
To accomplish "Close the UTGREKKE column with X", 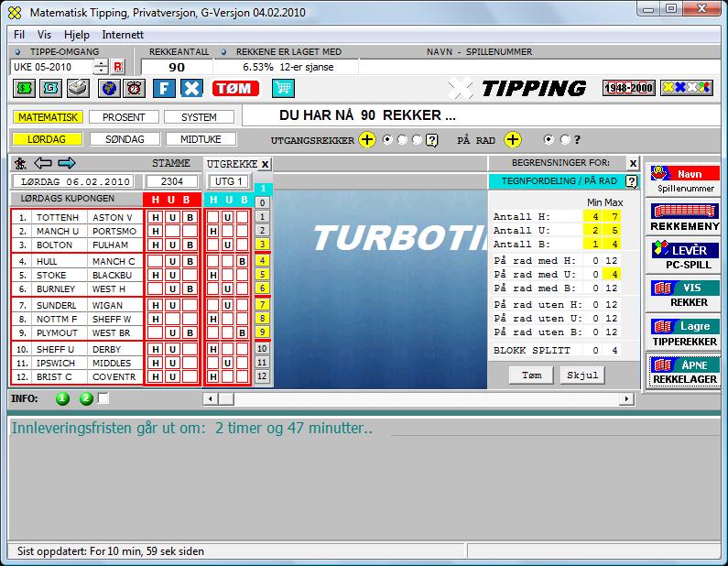I will [265, 164].
